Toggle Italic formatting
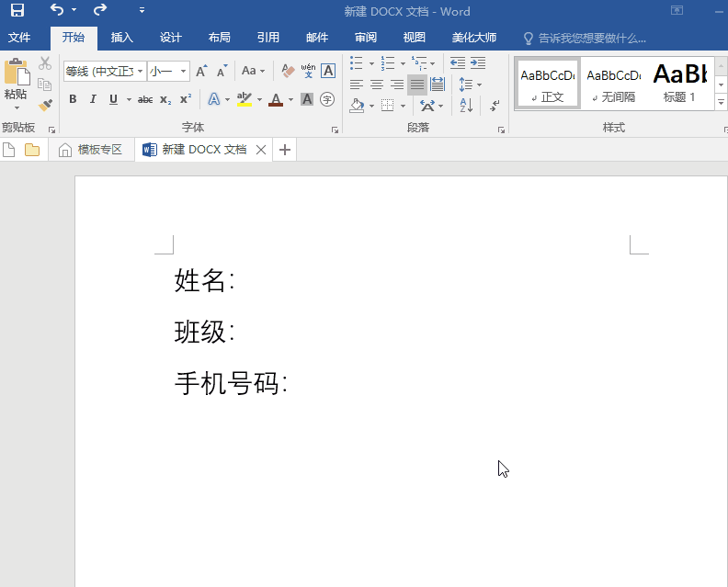The height and width of the screenshot is (587, 728). [93, 99]
